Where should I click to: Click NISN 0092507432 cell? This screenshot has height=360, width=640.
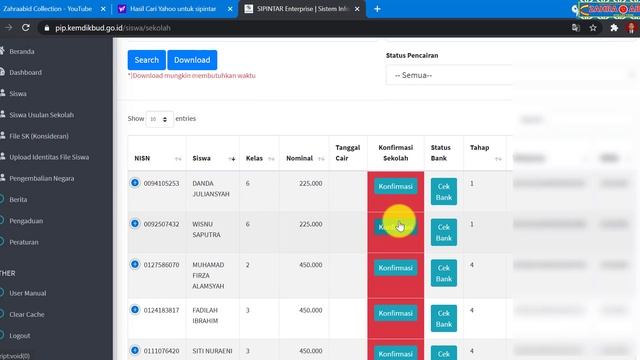[161, 224]
